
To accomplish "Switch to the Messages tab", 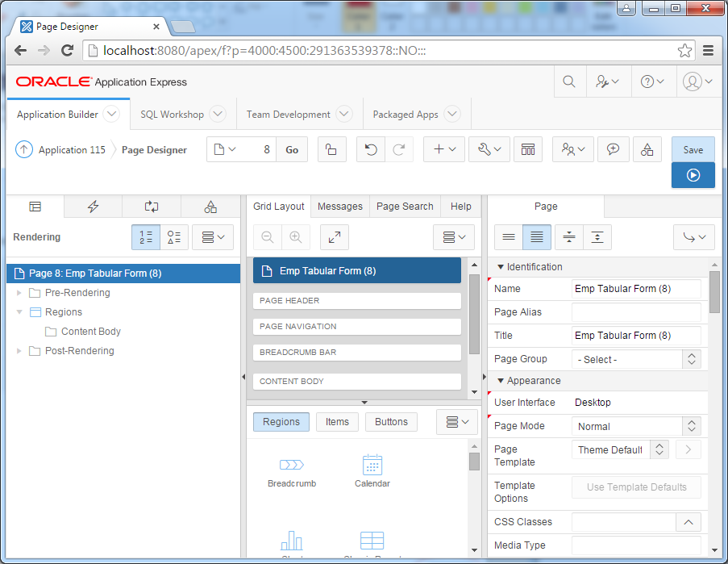I will tap(340, 207).
